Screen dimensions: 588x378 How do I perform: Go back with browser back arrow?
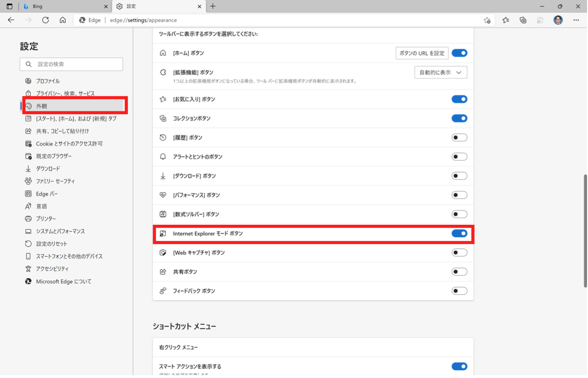[x=11, y=20]
